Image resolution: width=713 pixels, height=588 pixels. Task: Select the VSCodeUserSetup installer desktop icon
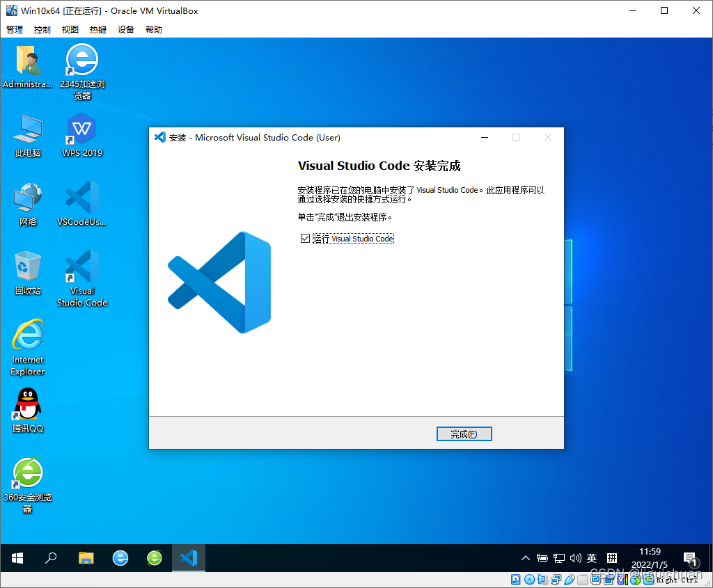coord(82,204)
